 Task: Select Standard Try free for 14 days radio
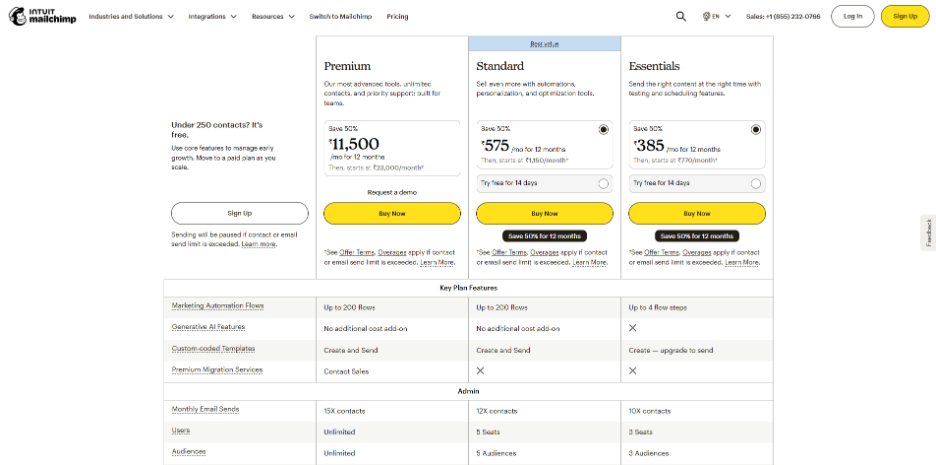coord(604,183)
